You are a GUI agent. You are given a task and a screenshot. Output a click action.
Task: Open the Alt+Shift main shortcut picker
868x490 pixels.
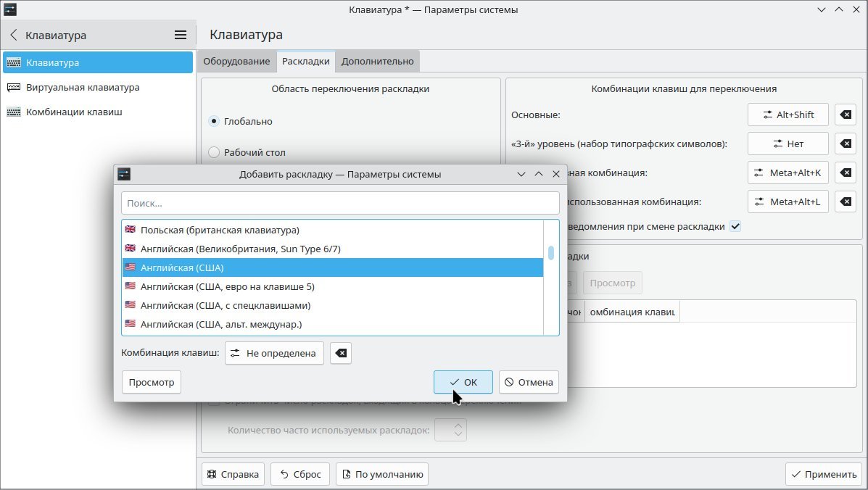click(x=788, y=115)
